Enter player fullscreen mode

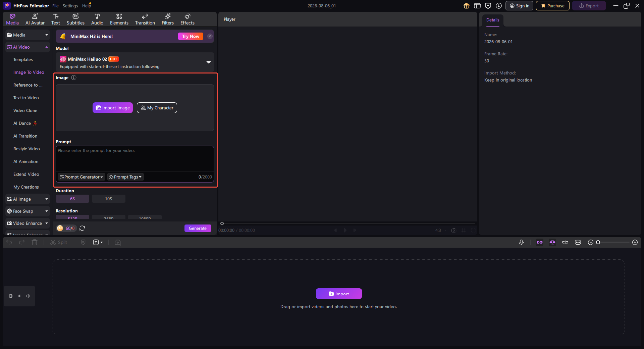[473, 230]
